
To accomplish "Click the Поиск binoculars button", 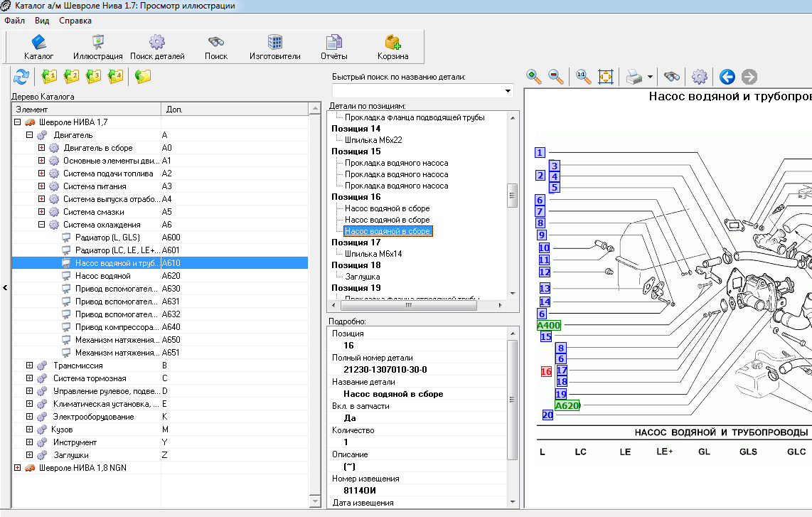I will pos(216,47).
